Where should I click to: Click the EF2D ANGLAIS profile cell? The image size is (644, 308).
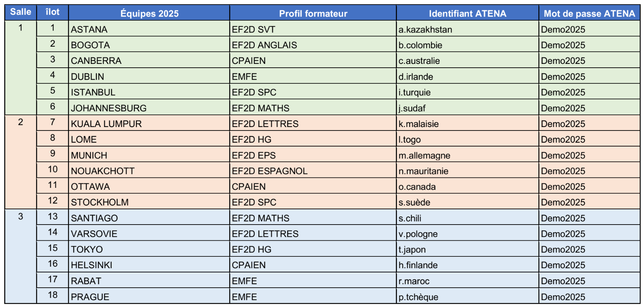click(313, 44)
